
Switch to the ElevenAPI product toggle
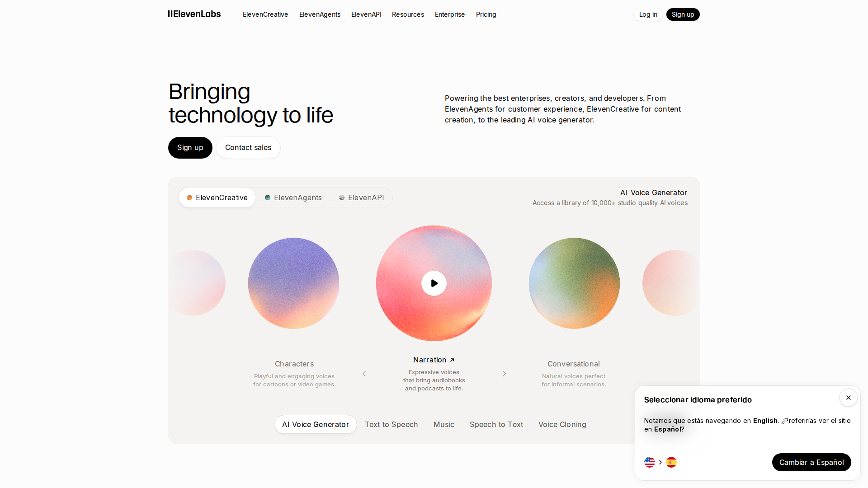click(362, 197)
